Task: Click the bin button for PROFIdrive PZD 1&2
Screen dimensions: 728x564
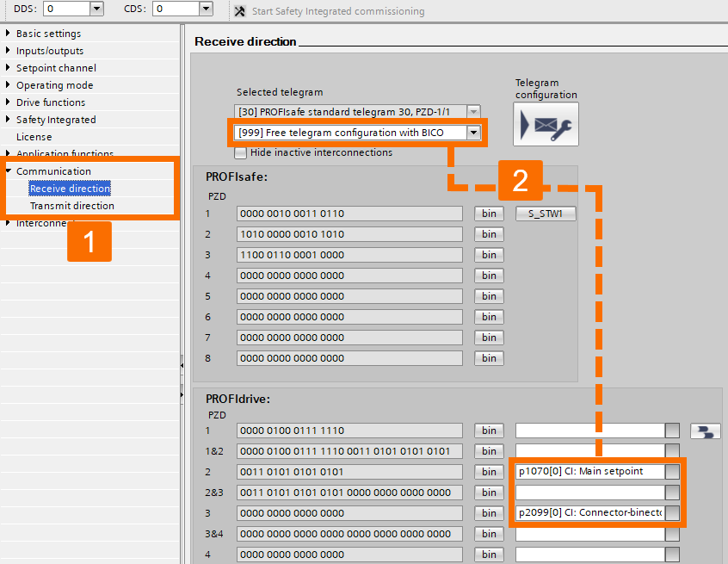Action: point(488,450)
